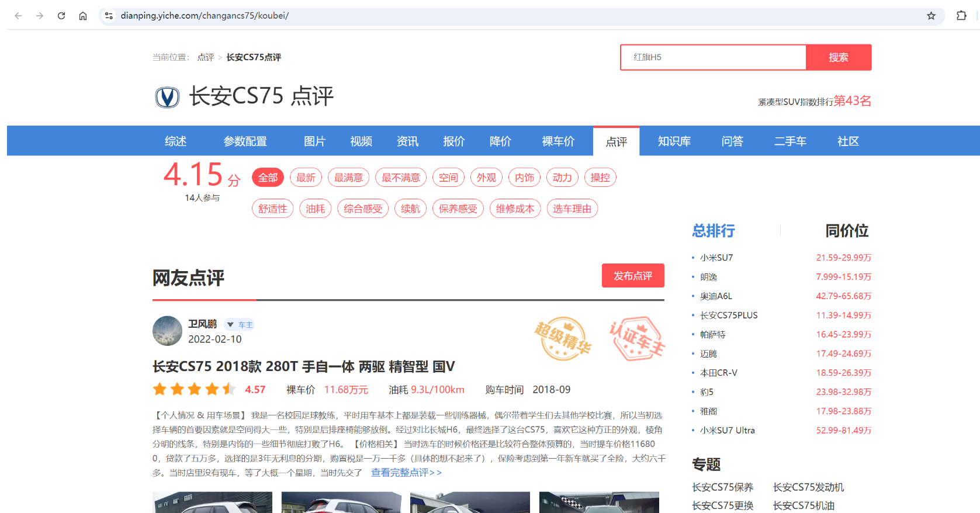
Task: Click the 认证车主 stamp badge
Action: [637, 339]
